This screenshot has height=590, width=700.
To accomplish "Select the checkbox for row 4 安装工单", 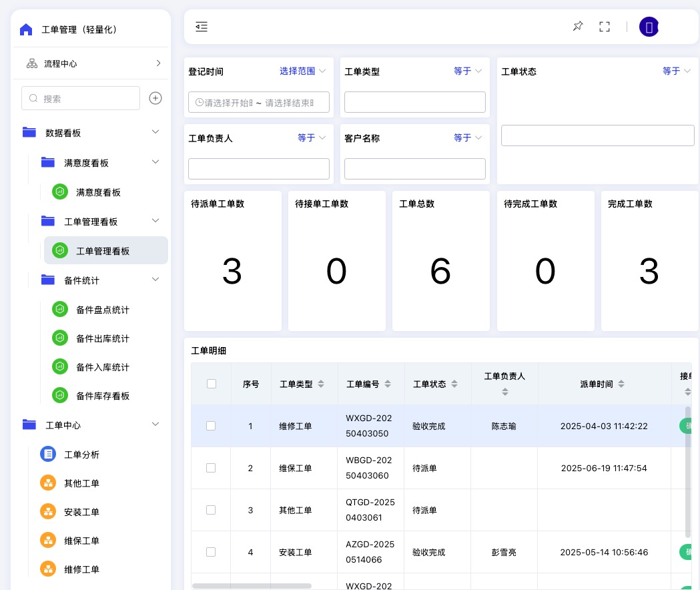I will [x=211, y=552].
